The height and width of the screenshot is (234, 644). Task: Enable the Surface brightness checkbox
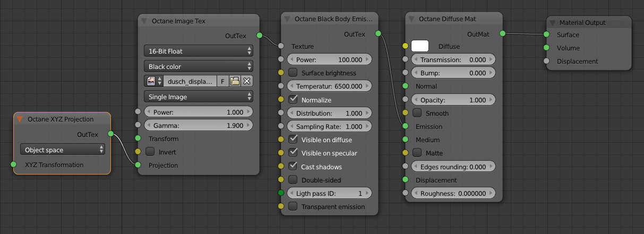pyautogui.click(x=293, y=73)
